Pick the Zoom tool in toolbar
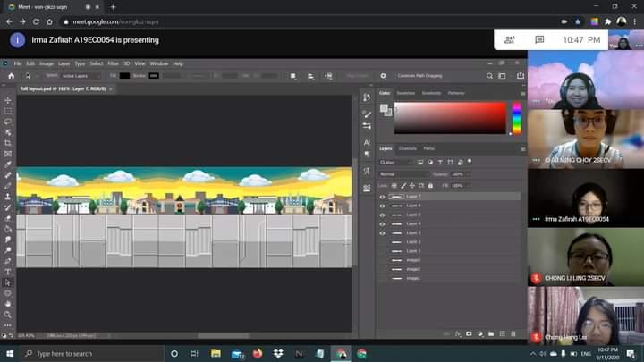This screenshot has width=644, height=362. [8, 315]
